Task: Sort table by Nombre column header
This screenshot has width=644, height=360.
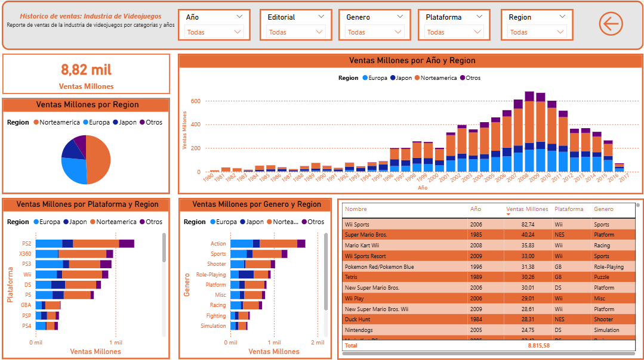Action: tap(356, 209)
